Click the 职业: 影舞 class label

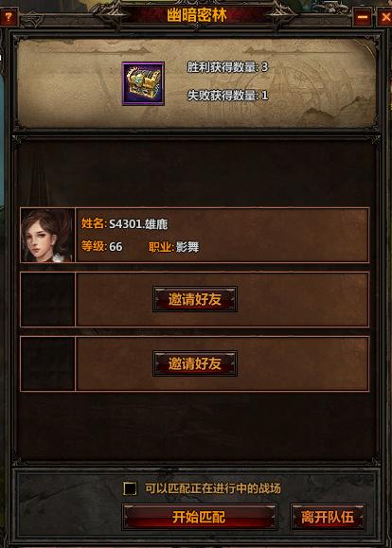174,247
